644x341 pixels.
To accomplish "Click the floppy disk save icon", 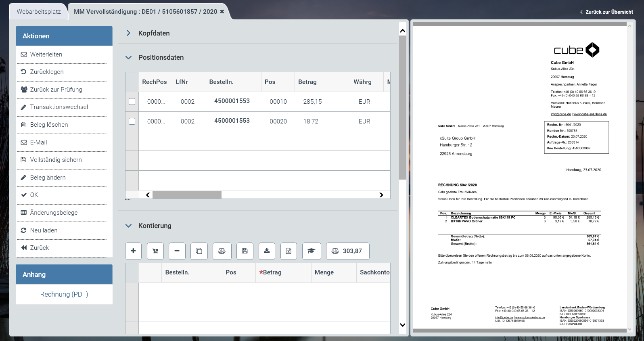I will point(245,251).
